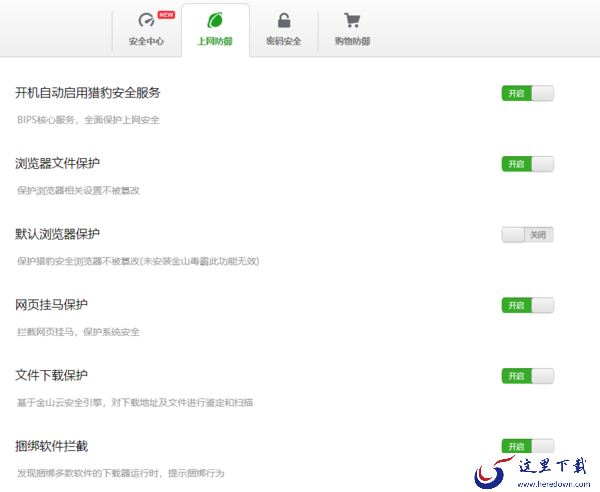Go to the 购物防御 tab label
The image size is (600, 492).
[352, 41]
